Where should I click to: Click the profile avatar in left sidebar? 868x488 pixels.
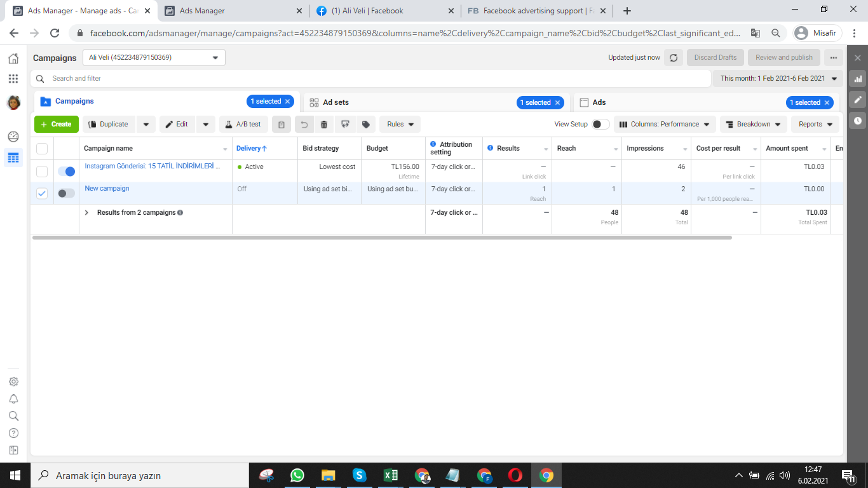click(13, 102)
